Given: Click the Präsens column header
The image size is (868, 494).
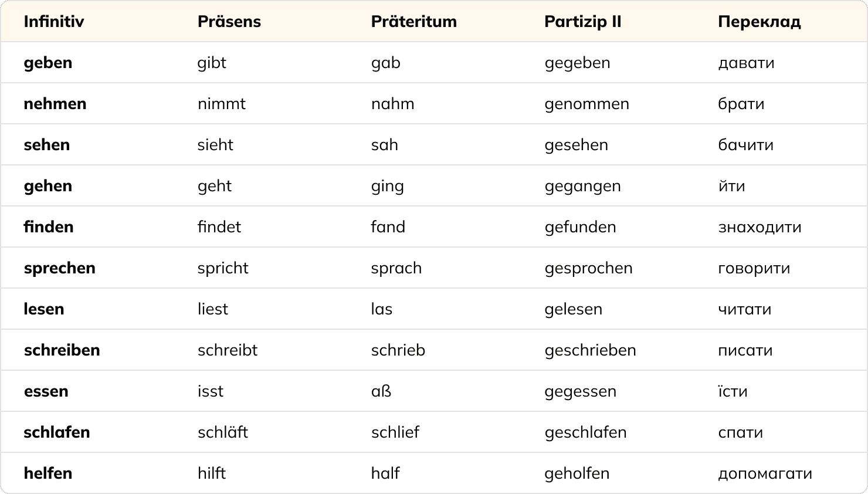Looking at the screenshot, I should pyautogui.click(x=229, y=22).
